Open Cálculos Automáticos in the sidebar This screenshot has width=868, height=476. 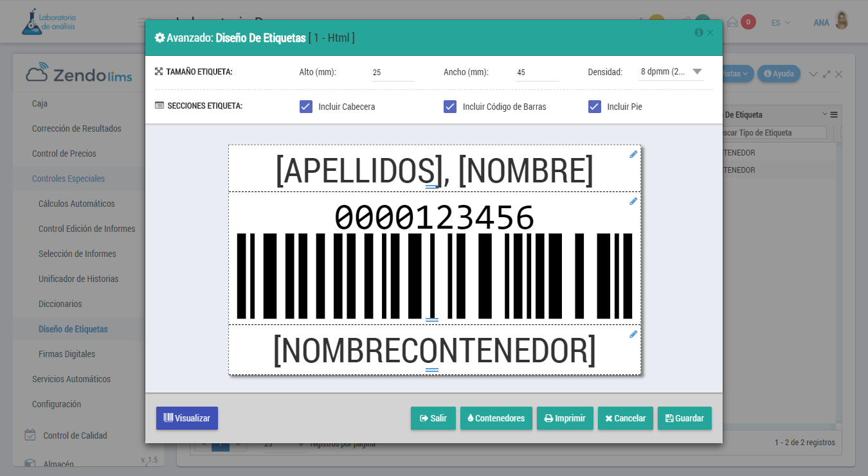click(x=77, y=204)
